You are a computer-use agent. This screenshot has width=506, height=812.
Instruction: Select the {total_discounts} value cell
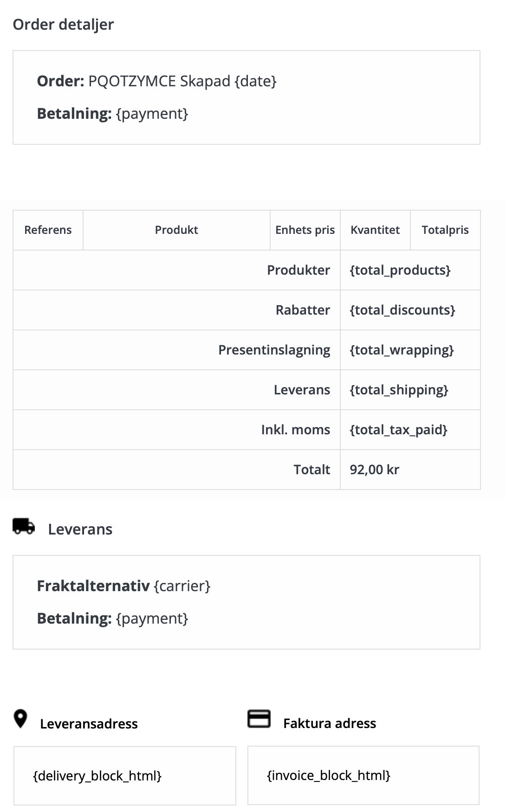coord(402,310)
